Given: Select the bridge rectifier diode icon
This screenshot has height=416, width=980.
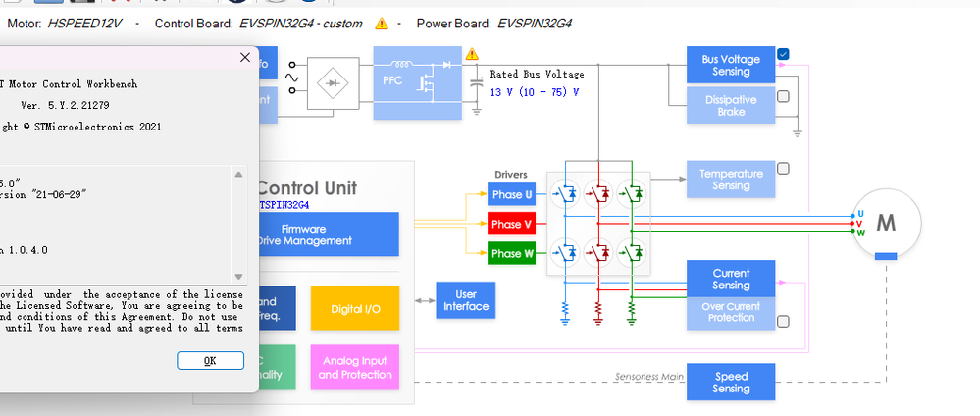Looking at the screenshot, I should click(x=333, y=83).
